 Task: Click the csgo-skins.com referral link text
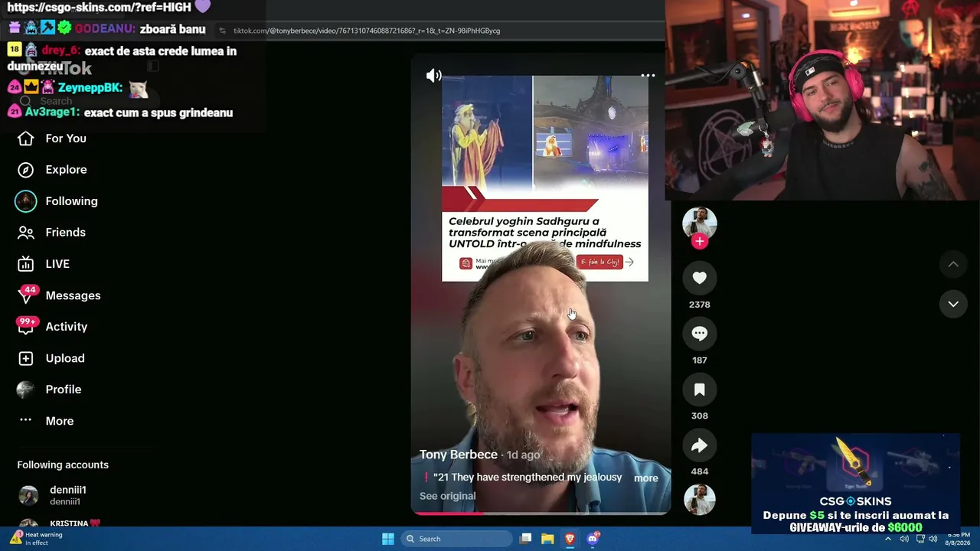pos(99,8)
